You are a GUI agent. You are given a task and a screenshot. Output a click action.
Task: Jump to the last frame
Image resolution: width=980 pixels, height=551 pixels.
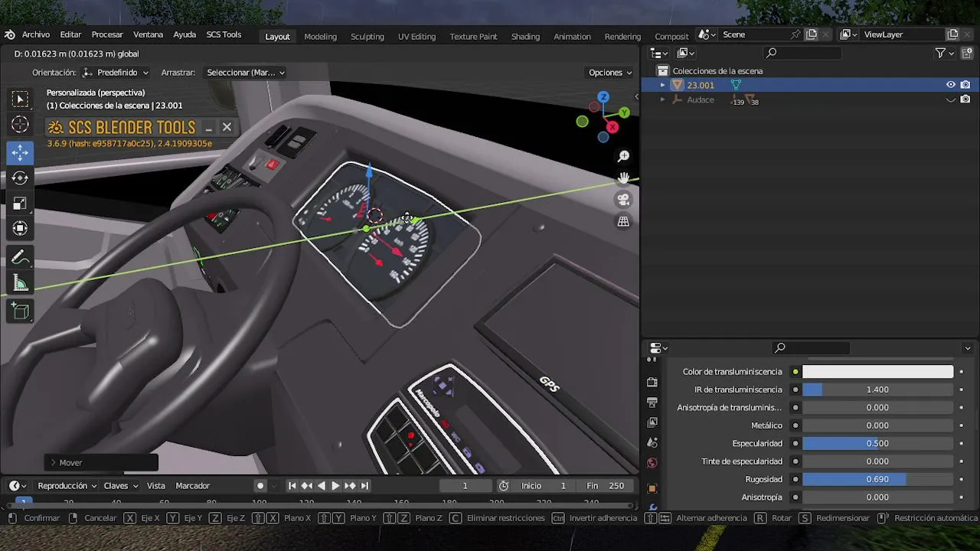coord(364,486)
